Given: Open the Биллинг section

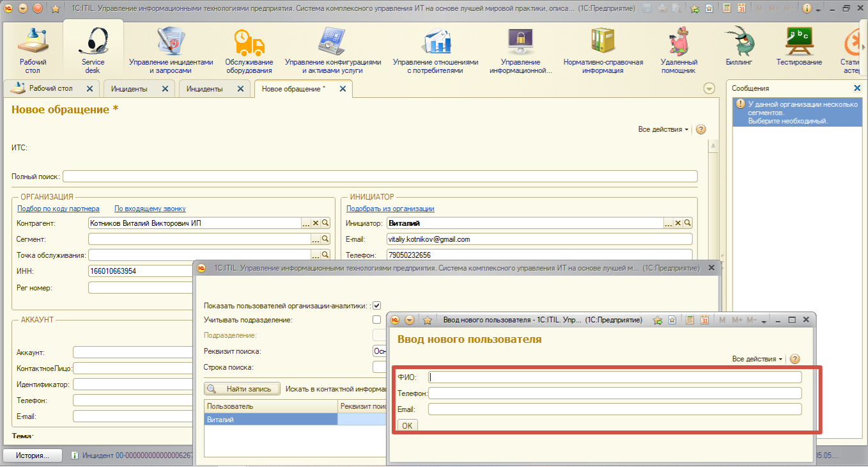Looking at the screenshot, I should pyautogui.click(x=739, y=47).
